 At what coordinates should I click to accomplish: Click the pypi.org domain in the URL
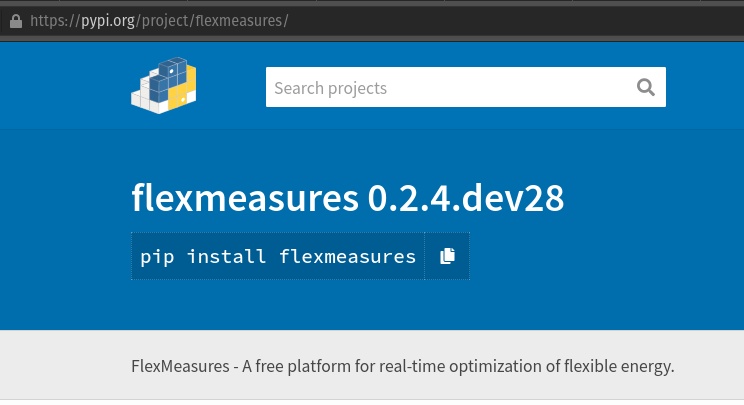tap(108, 21)
